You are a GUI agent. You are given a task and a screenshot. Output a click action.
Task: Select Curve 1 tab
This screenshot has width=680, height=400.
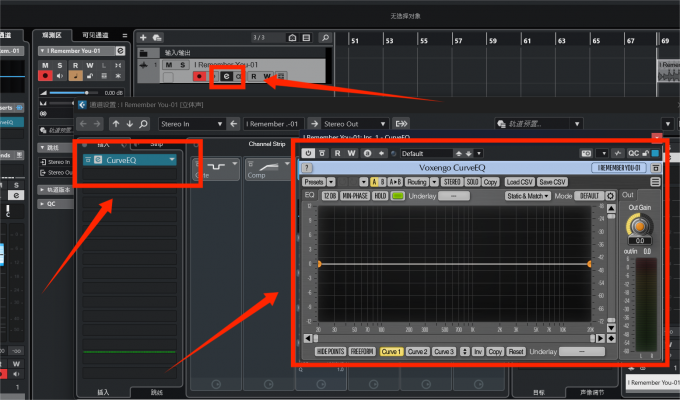(x=392, y=351)
